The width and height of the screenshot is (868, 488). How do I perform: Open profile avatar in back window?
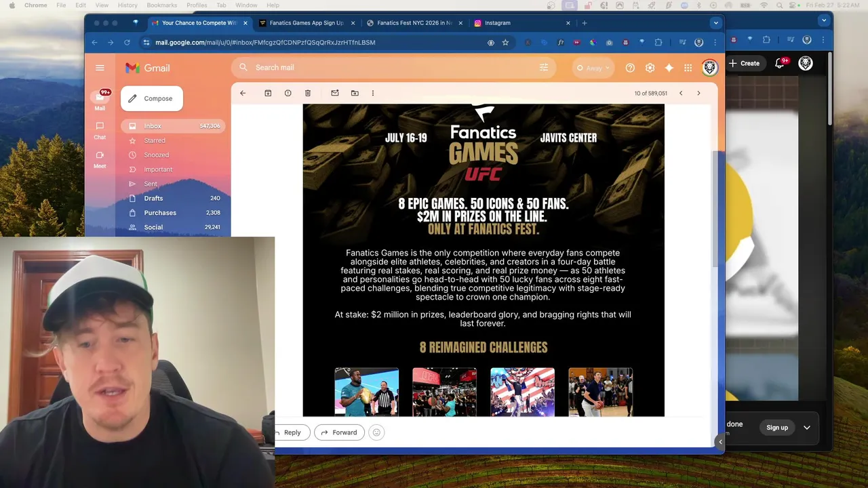pos(806,63)
